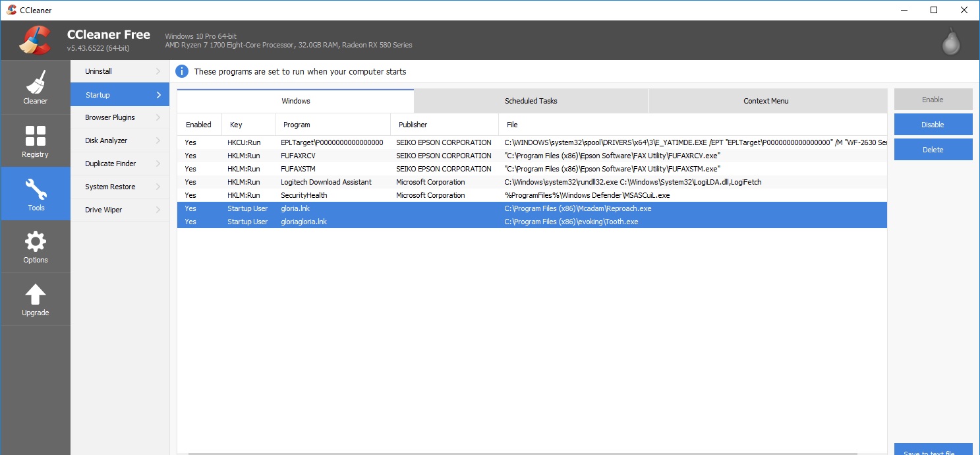
Task: Open the Options gear icon
Action: 36,241
